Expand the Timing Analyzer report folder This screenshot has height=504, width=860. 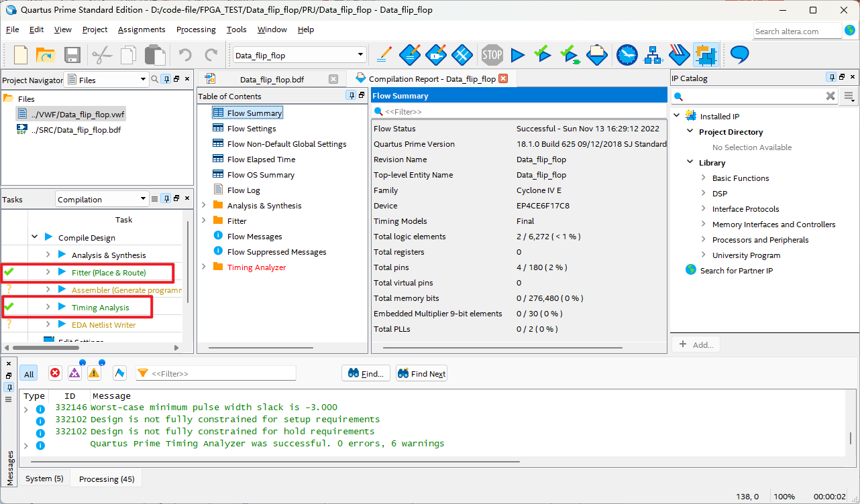point(203,267)
